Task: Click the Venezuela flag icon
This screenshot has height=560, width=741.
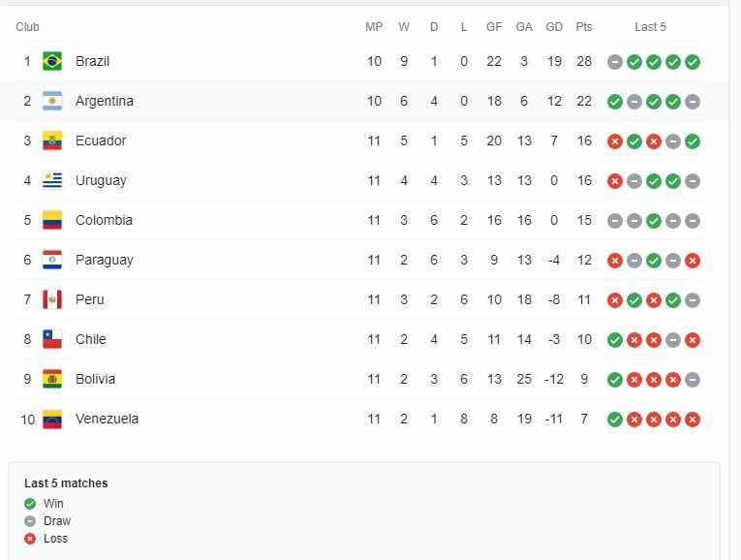Action: click(52, 419)
